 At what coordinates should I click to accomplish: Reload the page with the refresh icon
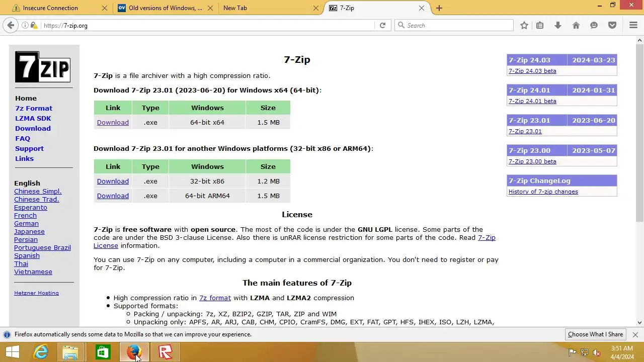click(382, 25)
